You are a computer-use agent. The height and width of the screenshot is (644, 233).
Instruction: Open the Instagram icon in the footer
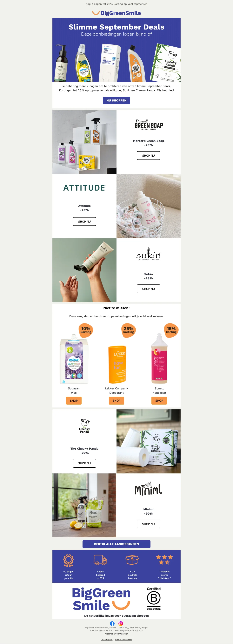[x=121, y=623]
